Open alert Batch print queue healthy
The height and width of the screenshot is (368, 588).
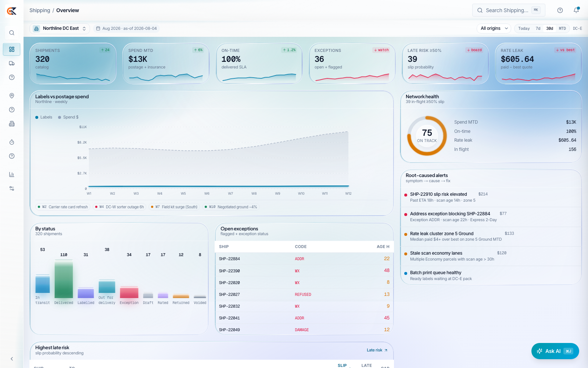[x=491, y=275]
